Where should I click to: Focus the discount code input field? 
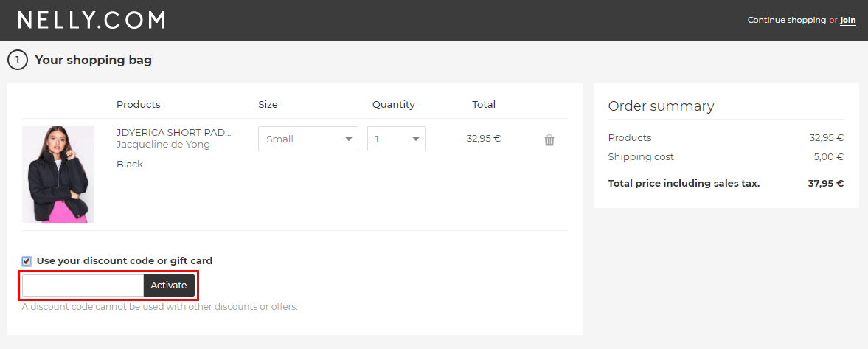(83, 286)
